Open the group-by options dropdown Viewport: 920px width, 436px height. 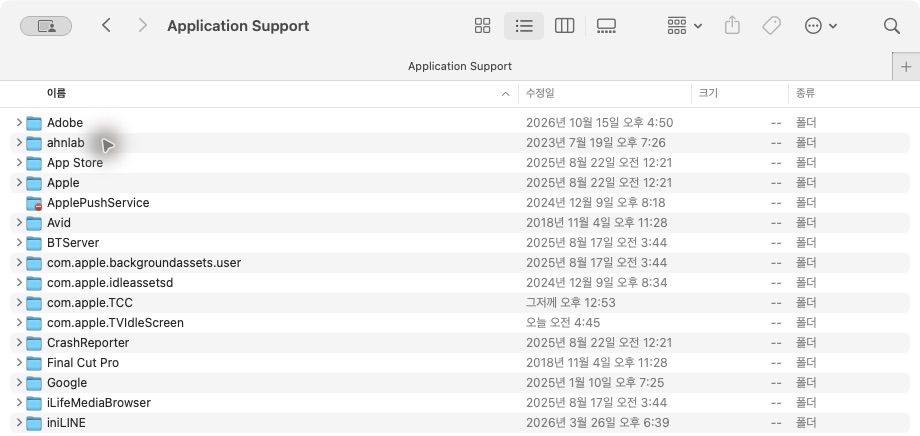[684, 26]
